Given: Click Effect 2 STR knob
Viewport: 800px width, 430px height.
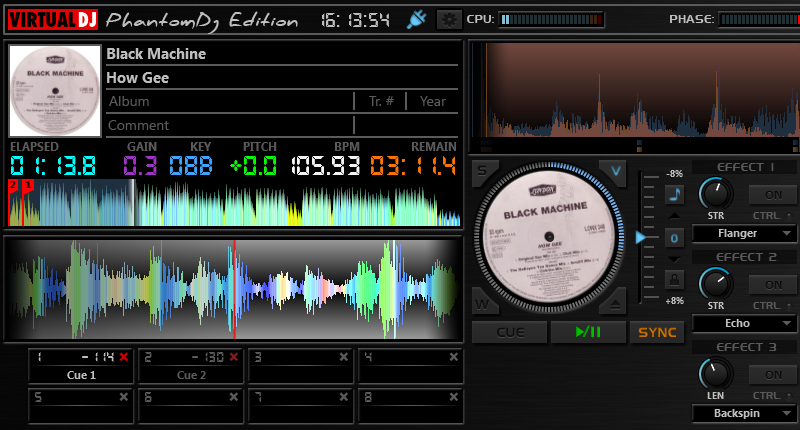Looking at the screenshot, I should pos(715,284).
